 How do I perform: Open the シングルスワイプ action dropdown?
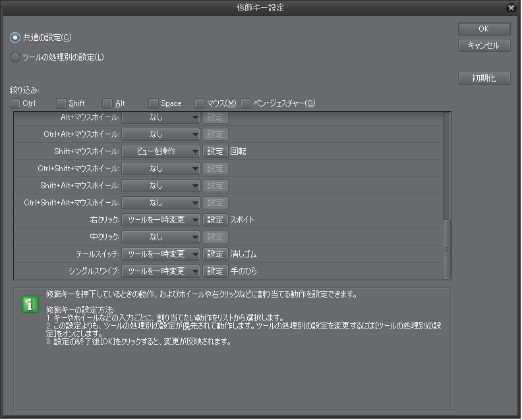[161, 271]
